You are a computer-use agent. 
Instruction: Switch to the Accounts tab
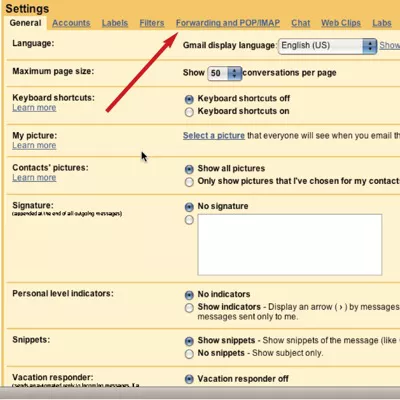click(71, 23)
